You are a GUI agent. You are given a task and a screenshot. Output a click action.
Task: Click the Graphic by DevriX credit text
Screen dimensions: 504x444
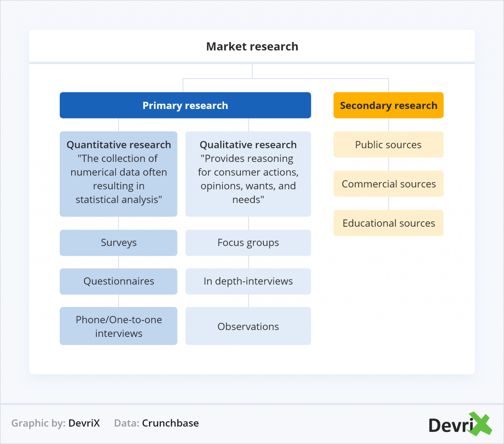pyautogui.click(x=56, y=423)
